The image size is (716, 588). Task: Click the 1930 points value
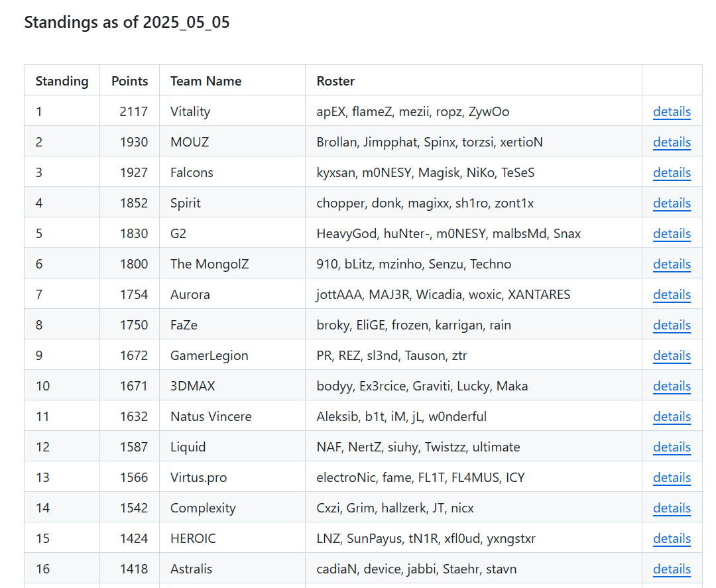point(134,142)
